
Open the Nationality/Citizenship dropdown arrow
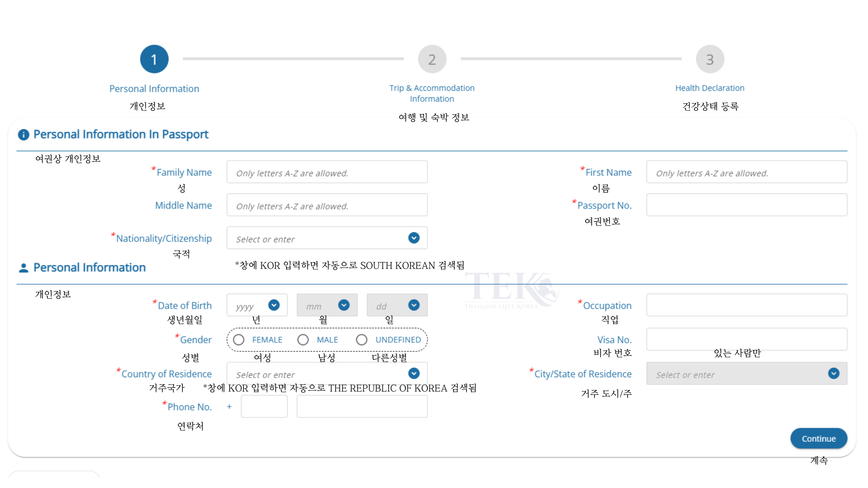click(414, 238)
